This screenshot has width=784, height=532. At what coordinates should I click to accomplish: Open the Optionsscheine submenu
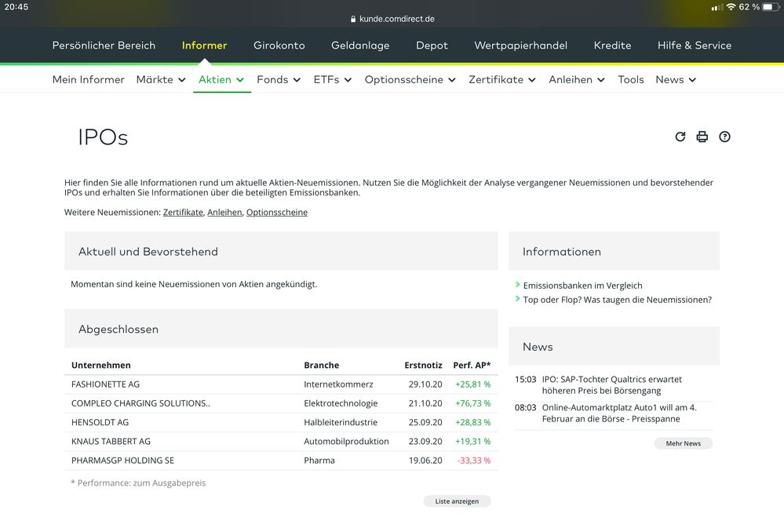(x=410, y=79)
